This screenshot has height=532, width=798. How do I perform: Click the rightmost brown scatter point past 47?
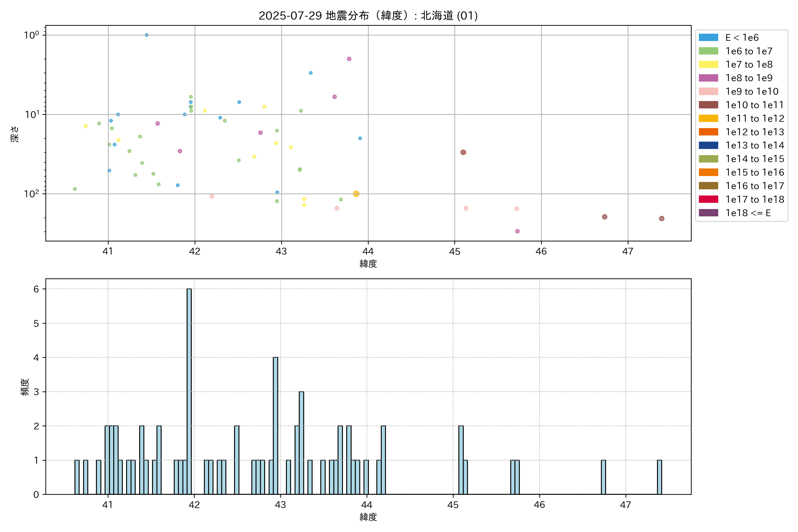[661, 219]
